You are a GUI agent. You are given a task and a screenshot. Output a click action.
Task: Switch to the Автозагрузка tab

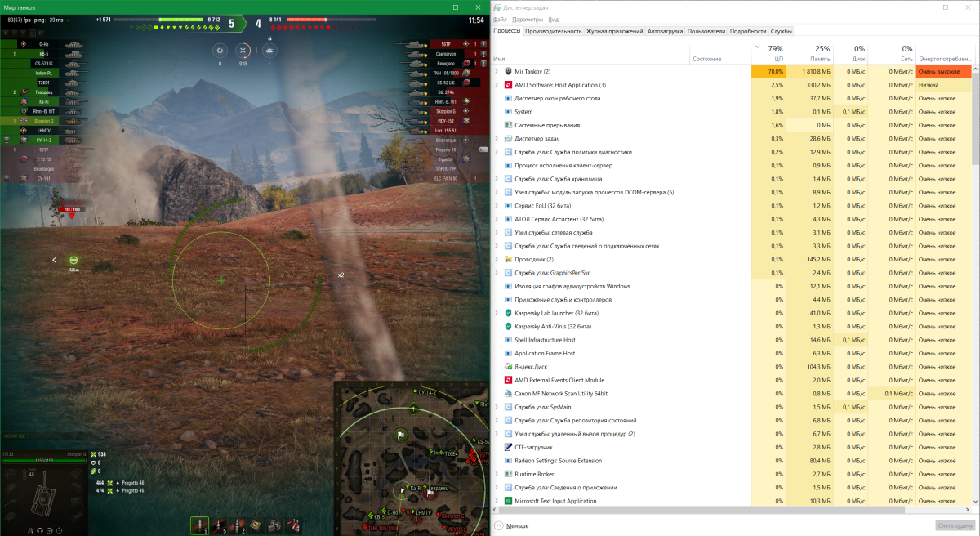coord(666,31)
